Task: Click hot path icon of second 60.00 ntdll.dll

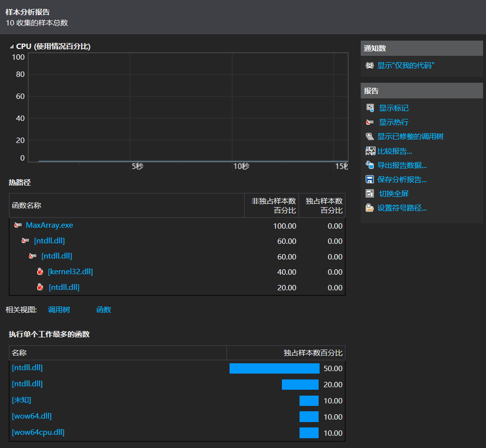Action: coord(32,256)
